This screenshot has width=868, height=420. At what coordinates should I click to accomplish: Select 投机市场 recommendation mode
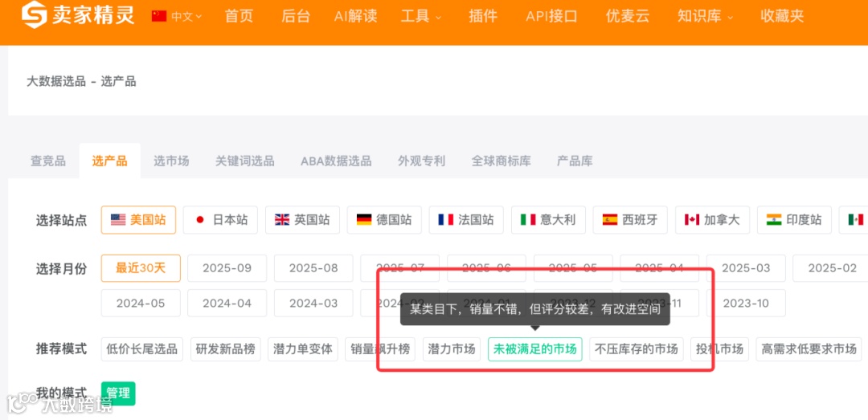[719, 349]
